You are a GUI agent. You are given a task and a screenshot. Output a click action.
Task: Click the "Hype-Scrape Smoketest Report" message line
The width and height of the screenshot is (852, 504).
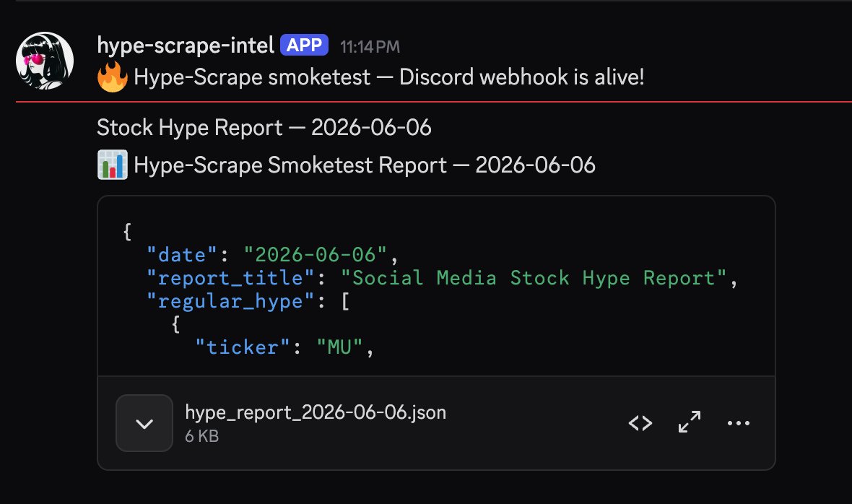pyautogui.click(x=365, y=165)
